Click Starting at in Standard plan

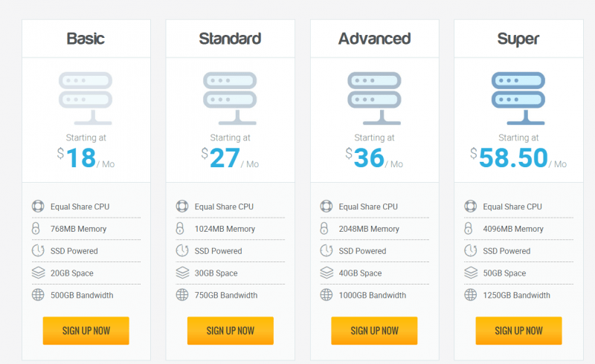(x=231, y=137)
